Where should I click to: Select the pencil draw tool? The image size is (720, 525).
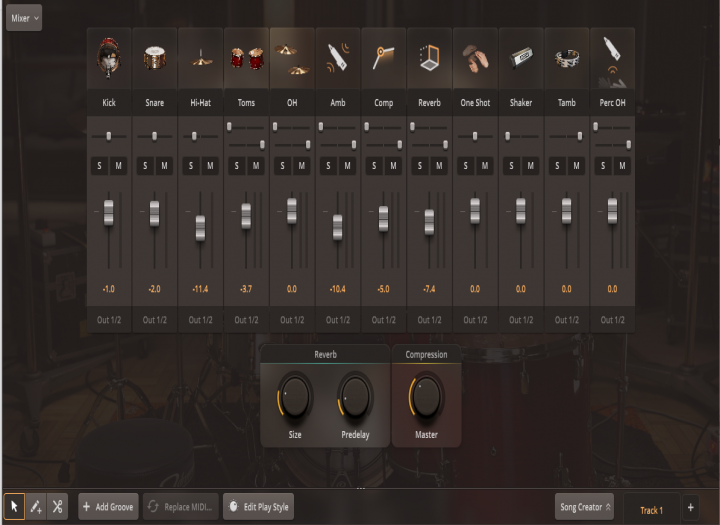pos(36,507)
